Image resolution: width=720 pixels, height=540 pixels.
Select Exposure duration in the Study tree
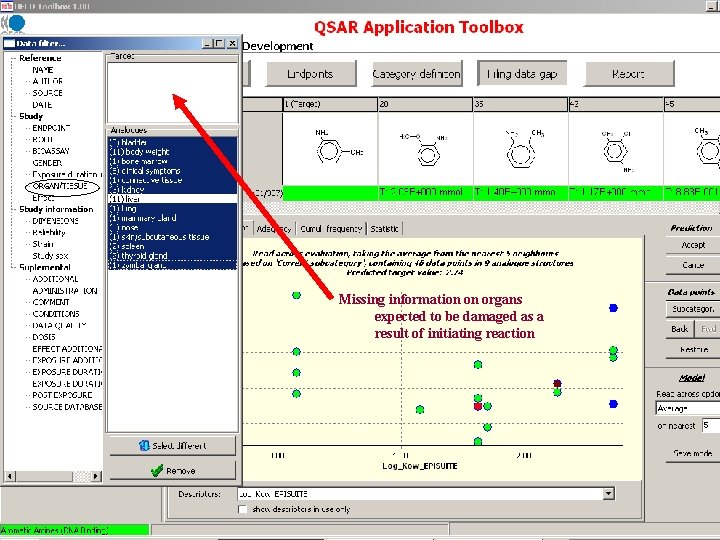(x=67, y=174)
